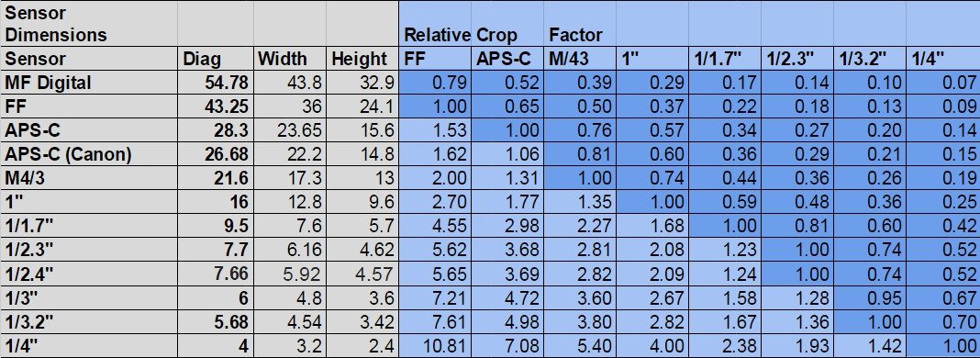Select the Width column header cell
The width and height of the screenshot is (980, 358).
(289, 60)
